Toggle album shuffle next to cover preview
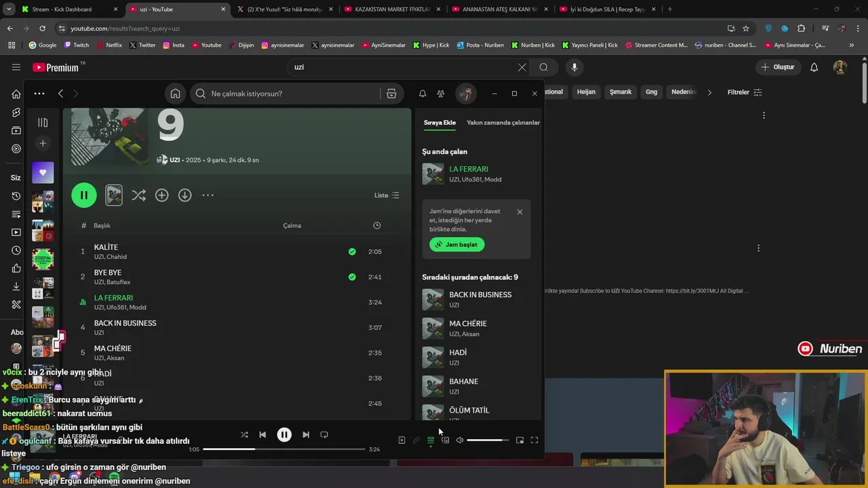The height and width of the screenshot is (488, 868). pyautogui.click(x=138, y=195)
